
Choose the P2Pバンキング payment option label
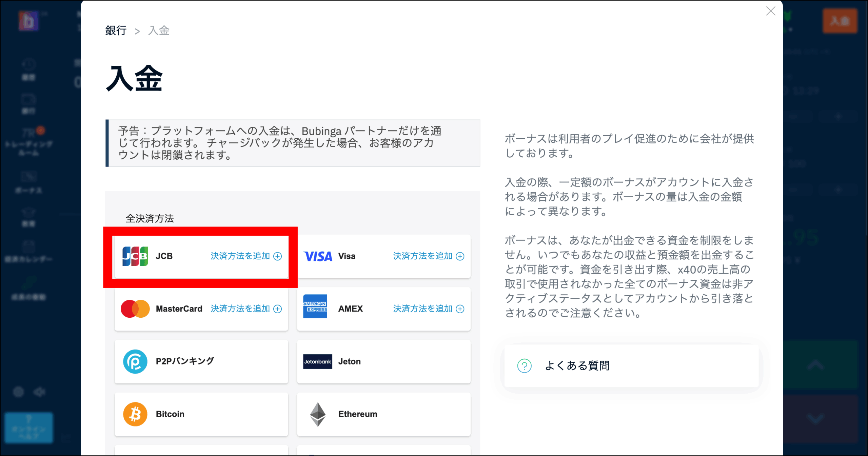coord(185,361)
